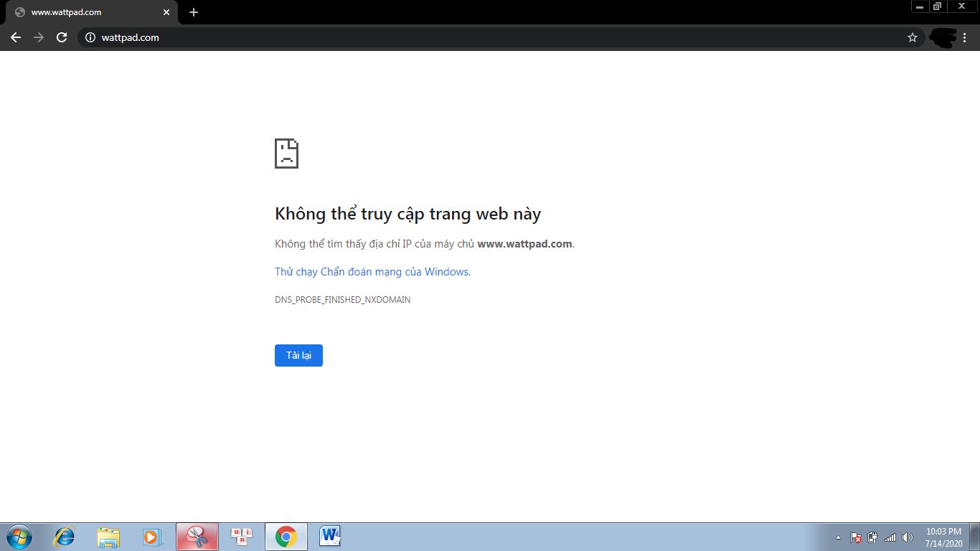This screenshot has width=980, height=551.
Task: Open Windows Explorer folder from taskbar
Action: (108, 537)
